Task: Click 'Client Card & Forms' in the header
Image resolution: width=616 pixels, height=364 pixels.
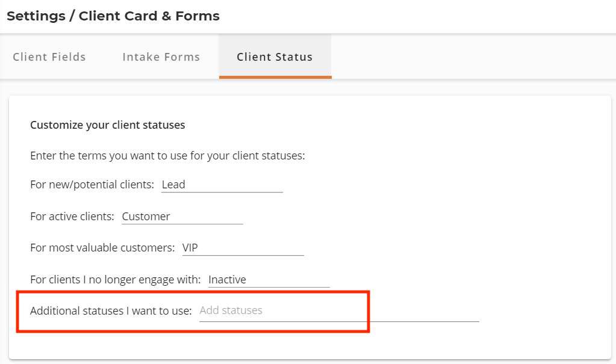Action: 149,16
